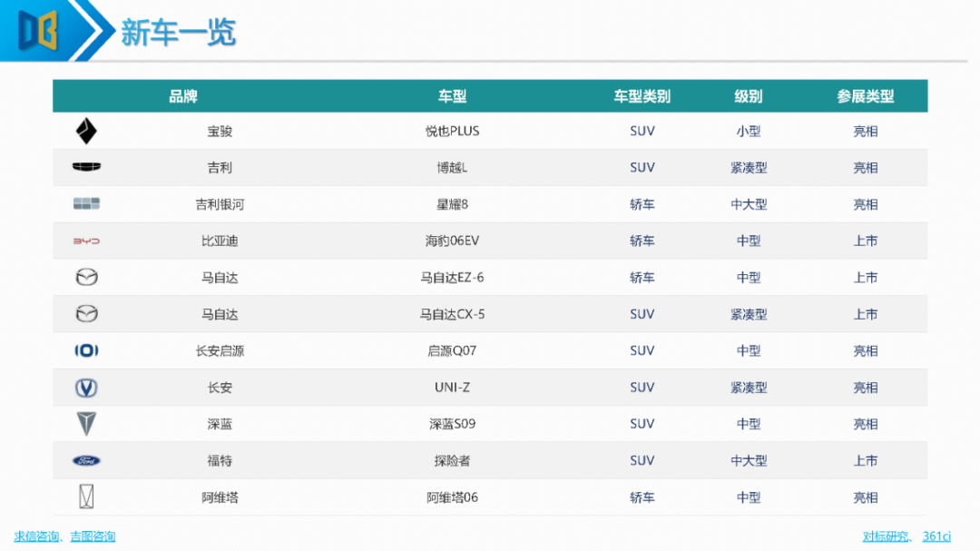The height and width of the screenshot is (551, 980).
Task: Click the model cell UNI-Z
Action: [452, 388]
